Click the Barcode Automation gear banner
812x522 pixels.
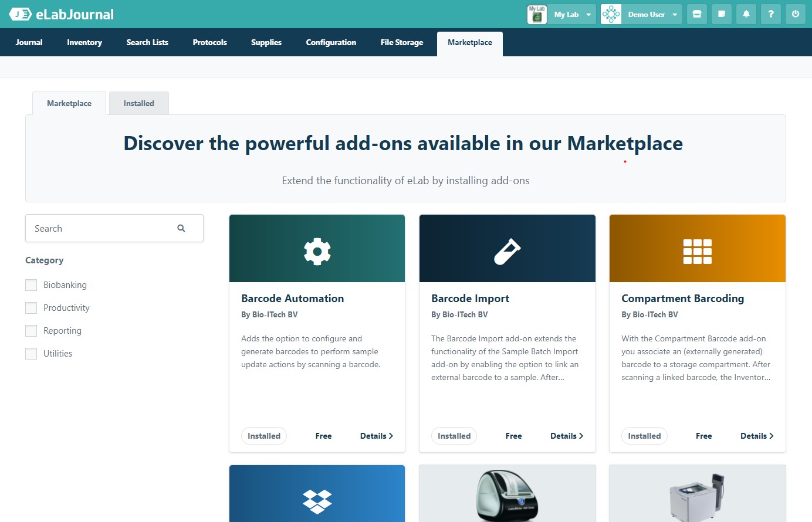(317, 248)
